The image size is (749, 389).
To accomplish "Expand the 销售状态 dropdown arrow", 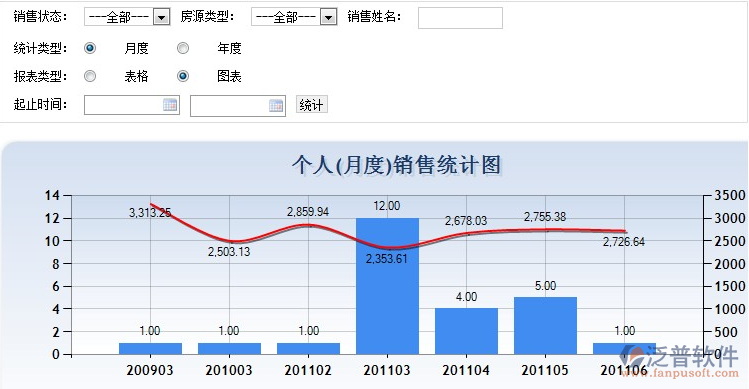I will (161, 17).
